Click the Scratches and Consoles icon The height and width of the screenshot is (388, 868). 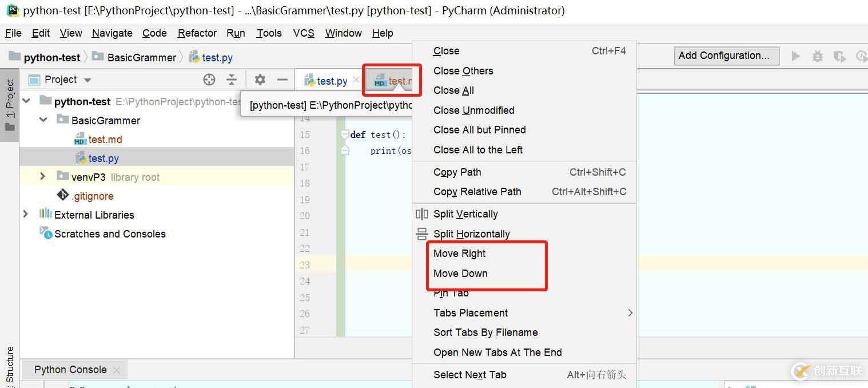[45, 232]
